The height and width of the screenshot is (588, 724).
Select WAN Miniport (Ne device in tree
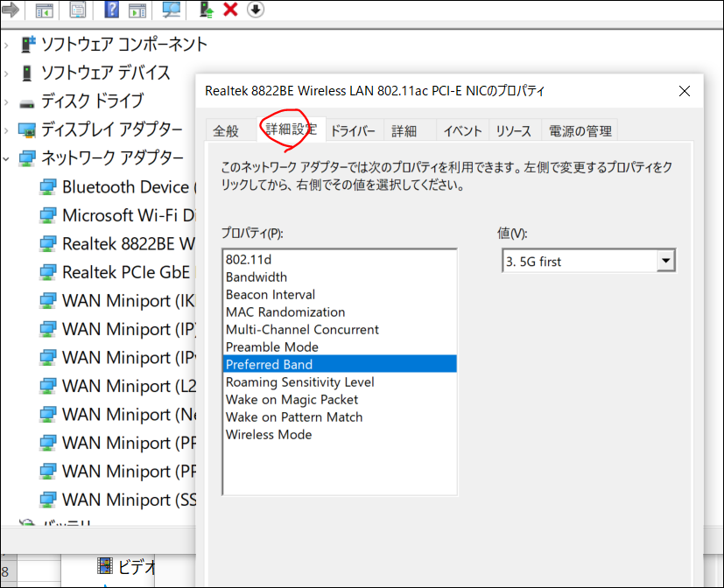tap(129, 415)
